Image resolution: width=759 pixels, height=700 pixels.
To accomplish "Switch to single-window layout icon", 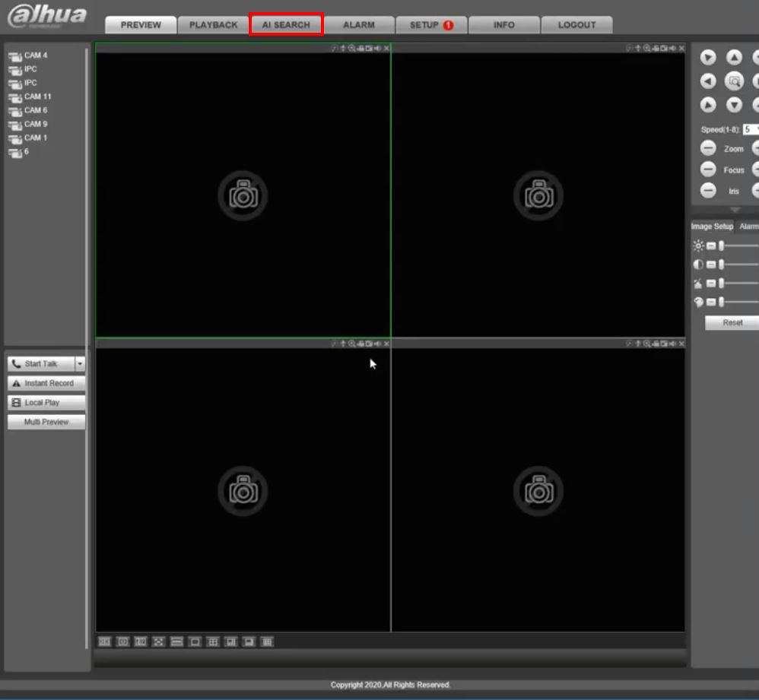I will (x=195, y=642).
